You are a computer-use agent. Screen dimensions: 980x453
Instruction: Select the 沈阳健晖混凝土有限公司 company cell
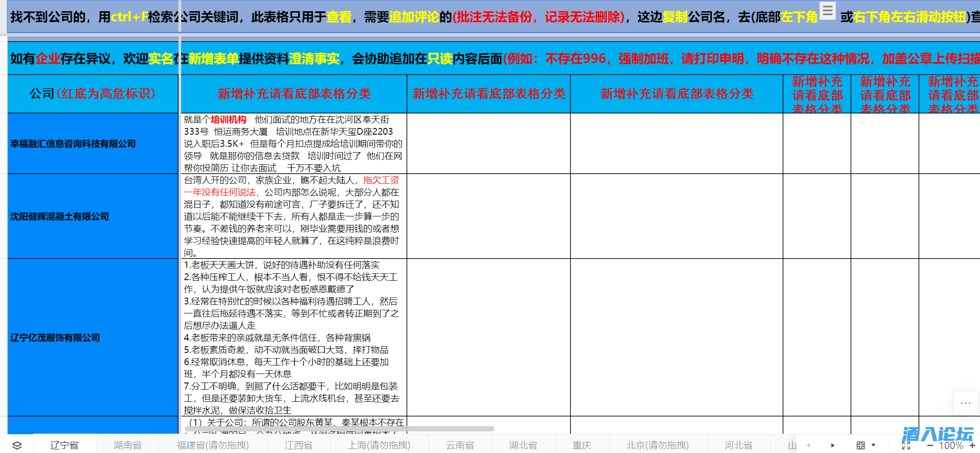click(93, 216)
